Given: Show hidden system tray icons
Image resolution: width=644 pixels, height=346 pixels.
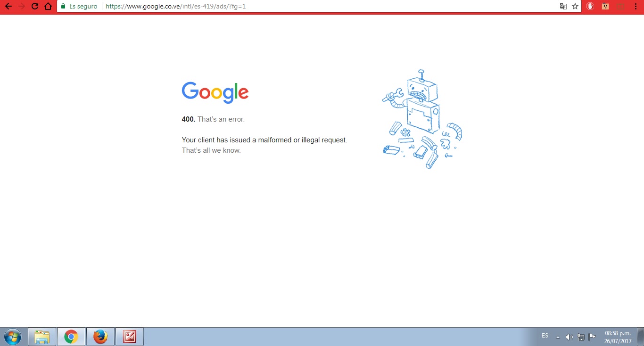Looking at the screenshot, I should 558,337.
